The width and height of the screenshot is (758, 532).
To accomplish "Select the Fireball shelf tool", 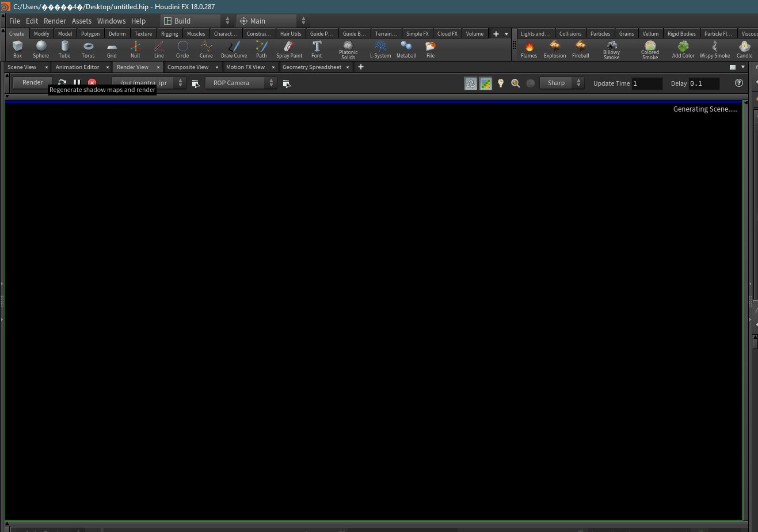I will click(x=581, y=49).
